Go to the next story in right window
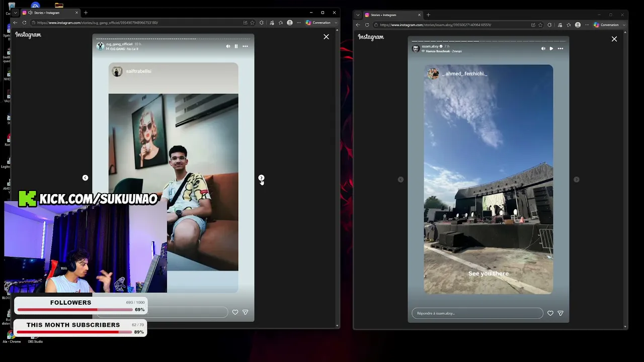644x362 pixels. [577, 179]
